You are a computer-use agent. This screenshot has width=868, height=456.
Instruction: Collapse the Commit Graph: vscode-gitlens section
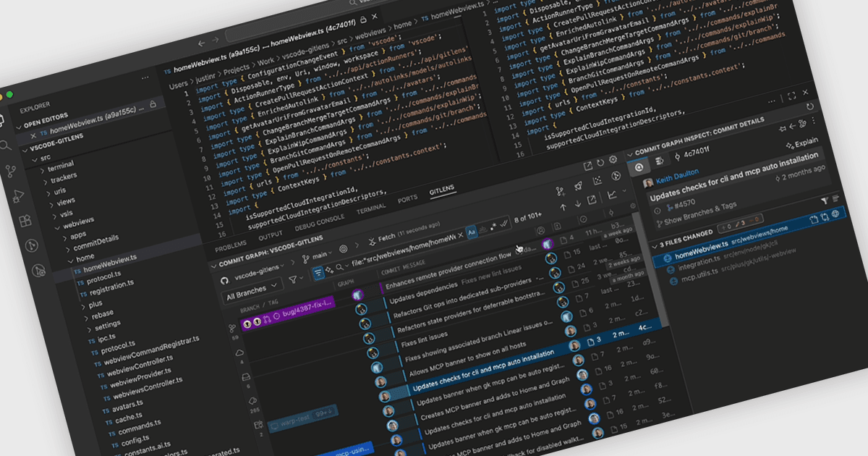pyautogui.click(x=213, y=265)
